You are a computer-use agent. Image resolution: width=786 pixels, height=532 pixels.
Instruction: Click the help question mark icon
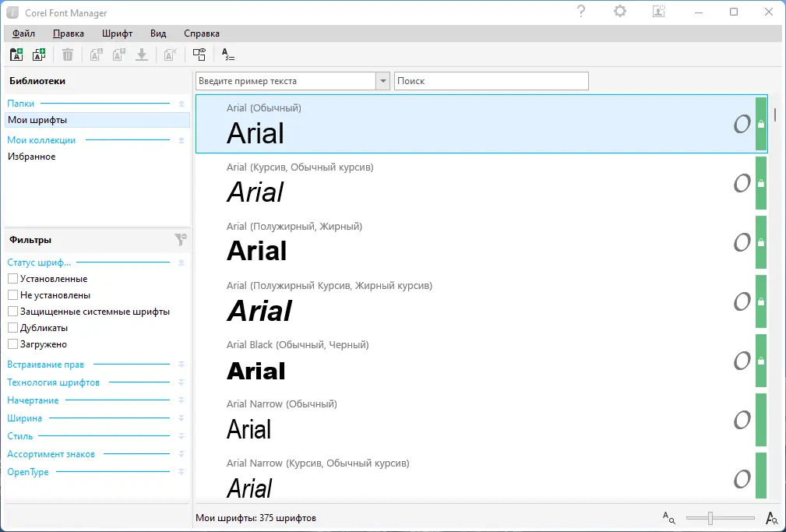[581, 12]
